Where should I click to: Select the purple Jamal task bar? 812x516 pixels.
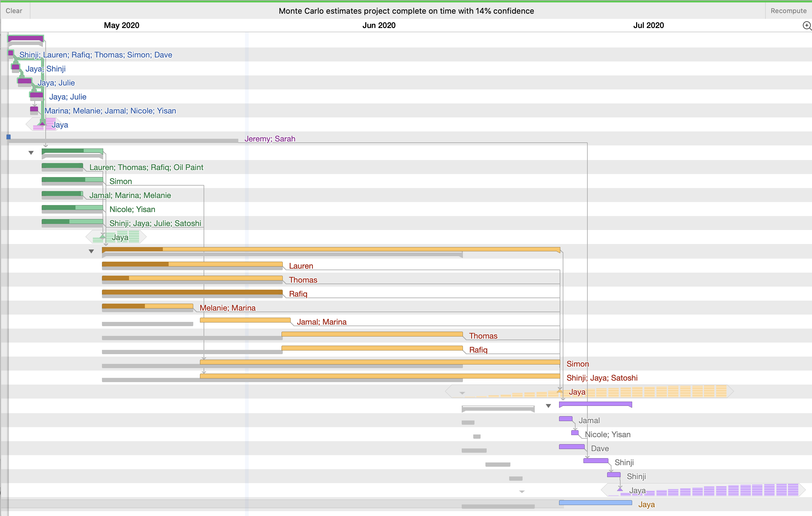pos(565,419)
